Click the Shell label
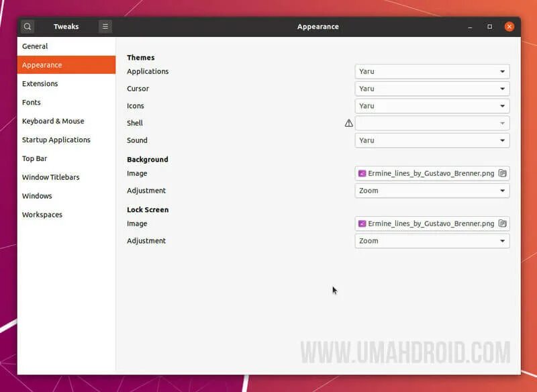The width and height of the screenshot is (537, 392). click(x=135, y=124)
